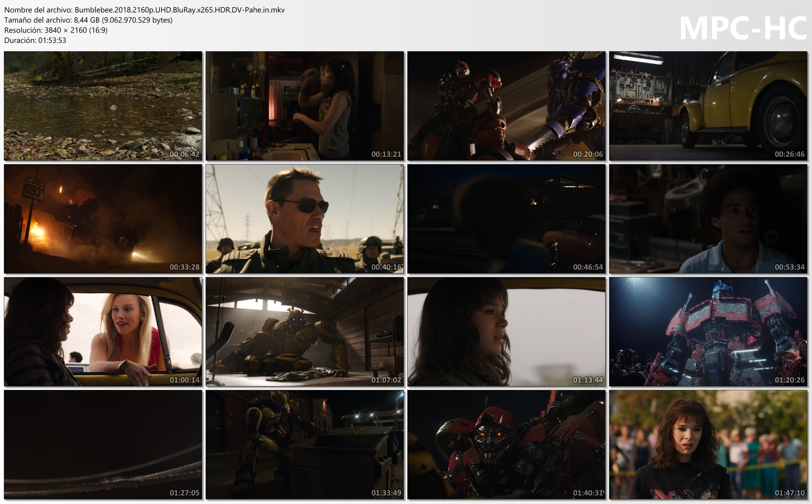Click the resolution line 3840 × 2160 (16:9)
The image size is (812, 504).
coord(56,30)
